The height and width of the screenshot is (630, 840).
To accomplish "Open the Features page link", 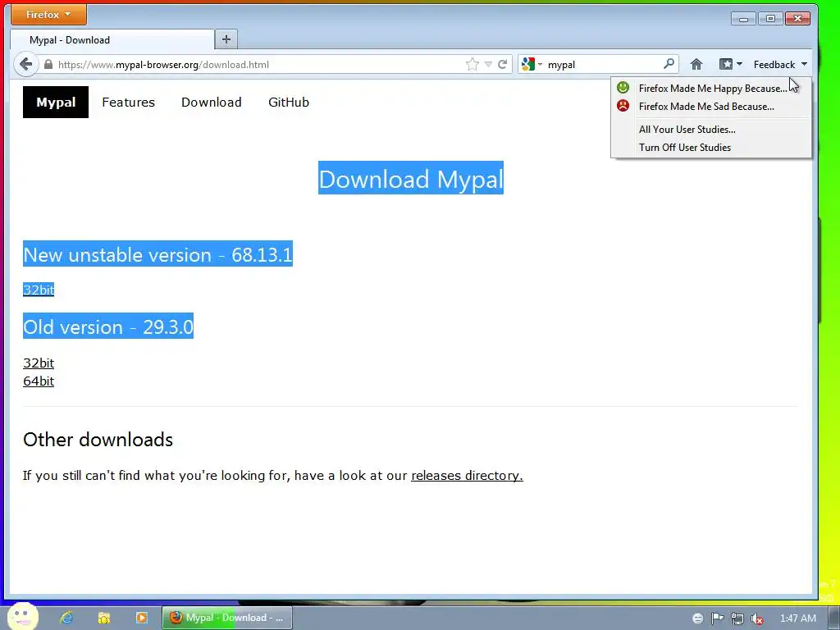I will click(129, 103).
